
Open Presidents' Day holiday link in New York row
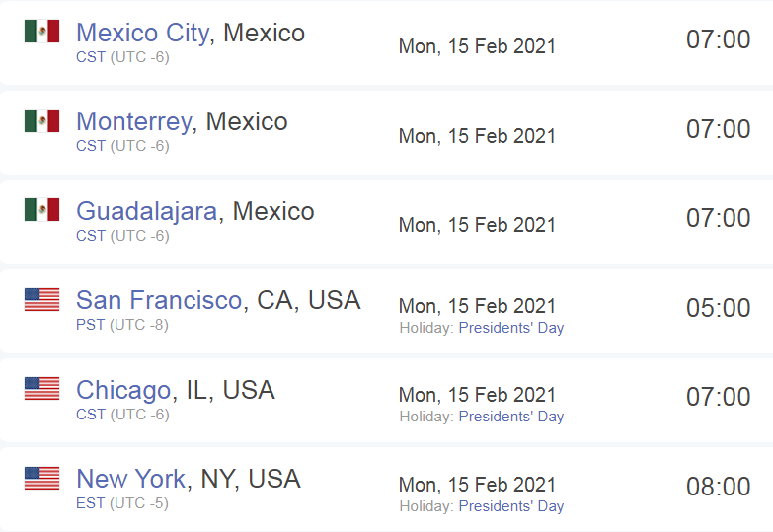pos(511,506)
